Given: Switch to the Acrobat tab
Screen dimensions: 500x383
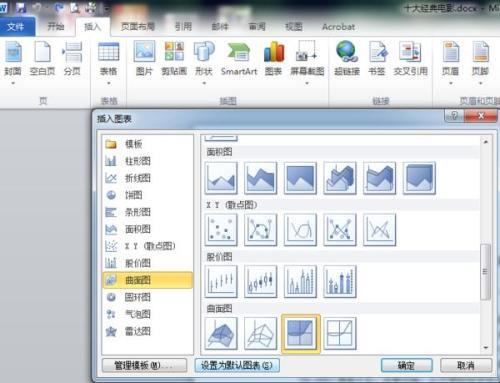Looking at the screenshot, I should (338, 26).
